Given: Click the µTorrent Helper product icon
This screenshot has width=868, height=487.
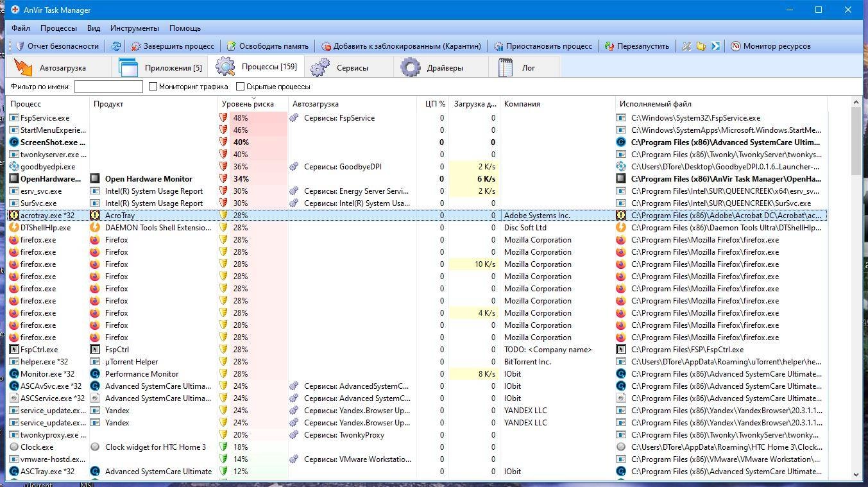Looking at the screenshot, I should click(95, 362).
